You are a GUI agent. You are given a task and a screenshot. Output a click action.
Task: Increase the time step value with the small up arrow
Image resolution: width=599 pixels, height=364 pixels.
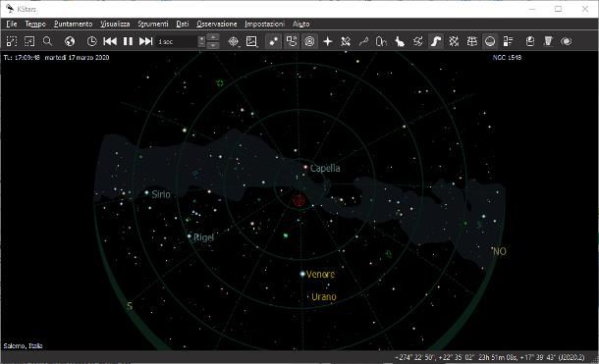(201, 39)
